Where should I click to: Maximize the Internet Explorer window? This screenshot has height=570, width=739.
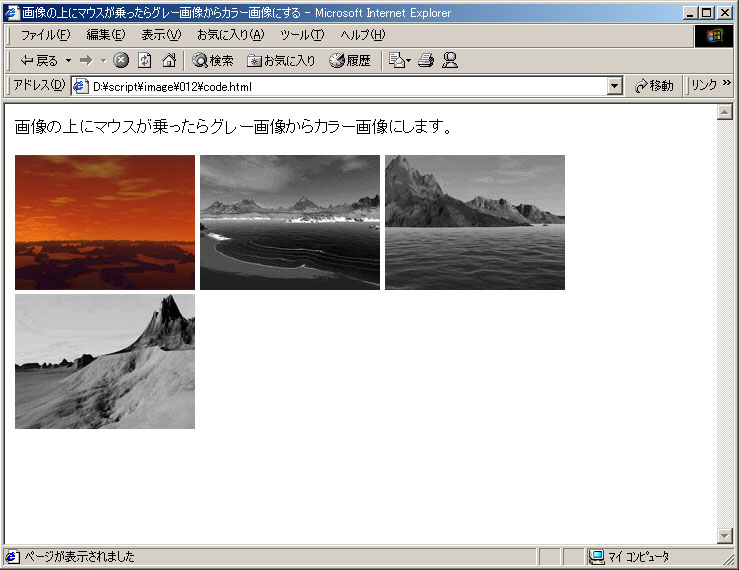pyautogui.click(x=707, y=13)
